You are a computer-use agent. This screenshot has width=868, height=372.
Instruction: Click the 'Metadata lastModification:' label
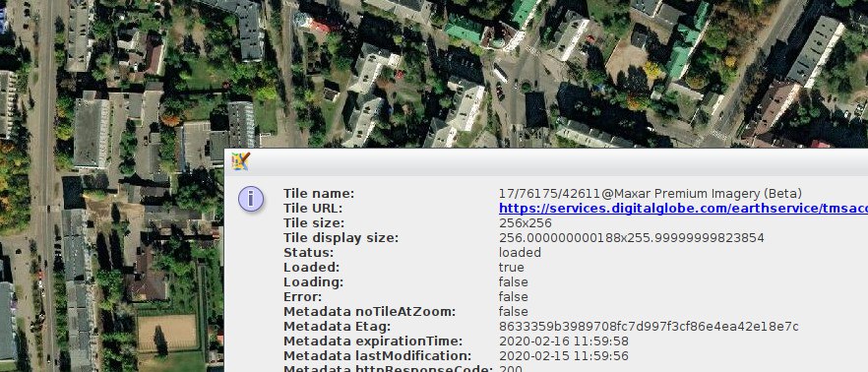coord(377,356)
